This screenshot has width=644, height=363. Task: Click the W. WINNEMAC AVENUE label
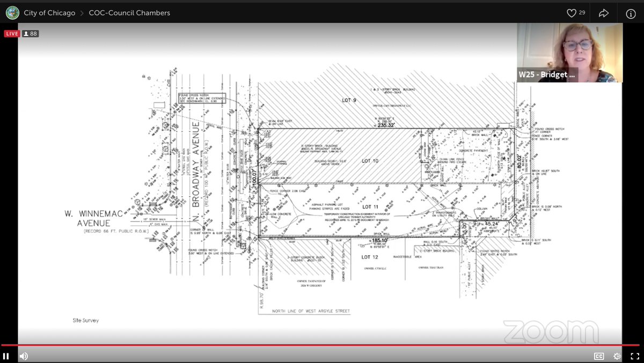[94, 218]
